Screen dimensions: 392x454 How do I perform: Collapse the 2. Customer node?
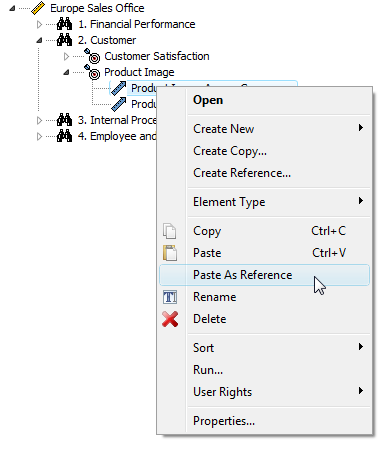[x=39, y=40]
